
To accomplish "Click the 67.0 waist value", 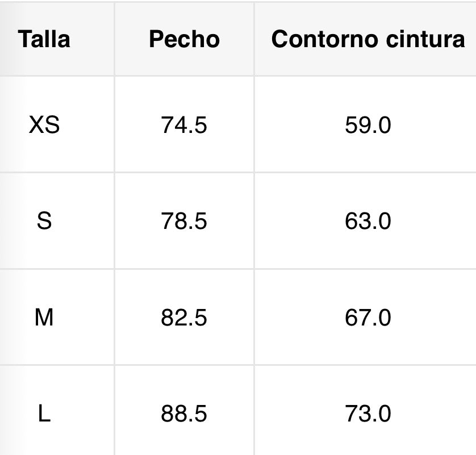I will coord(368,318).
